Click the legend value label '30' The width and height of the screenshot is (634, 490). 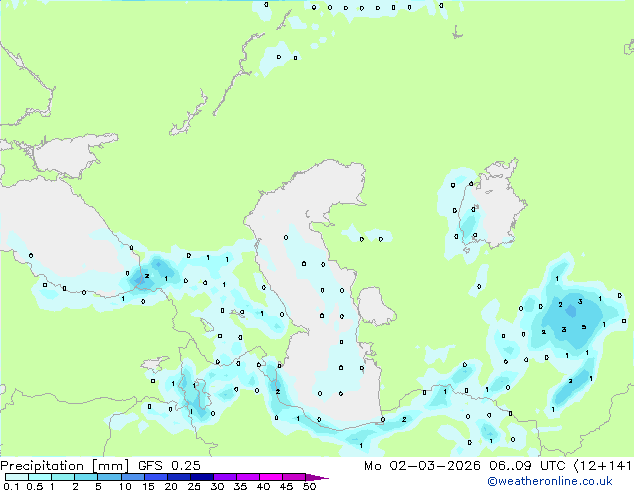pyautogui.click(x=217, y=486)
